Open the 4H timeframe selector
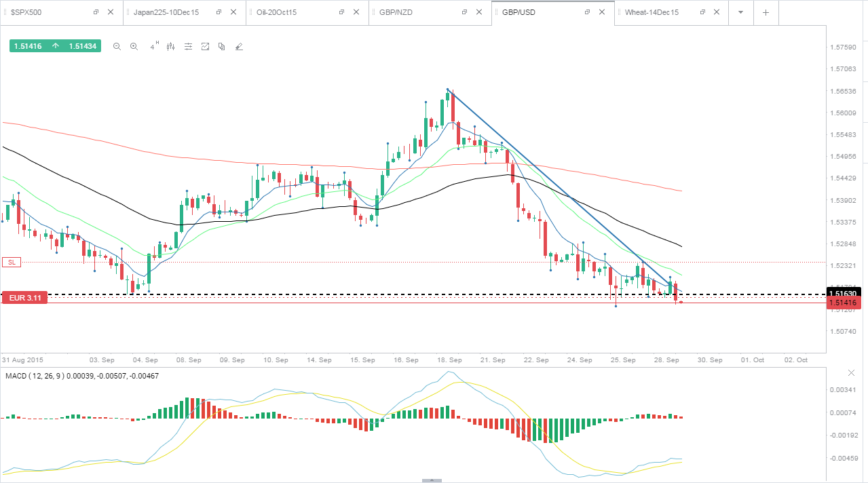Screen dimensions: 868x483 154,46
